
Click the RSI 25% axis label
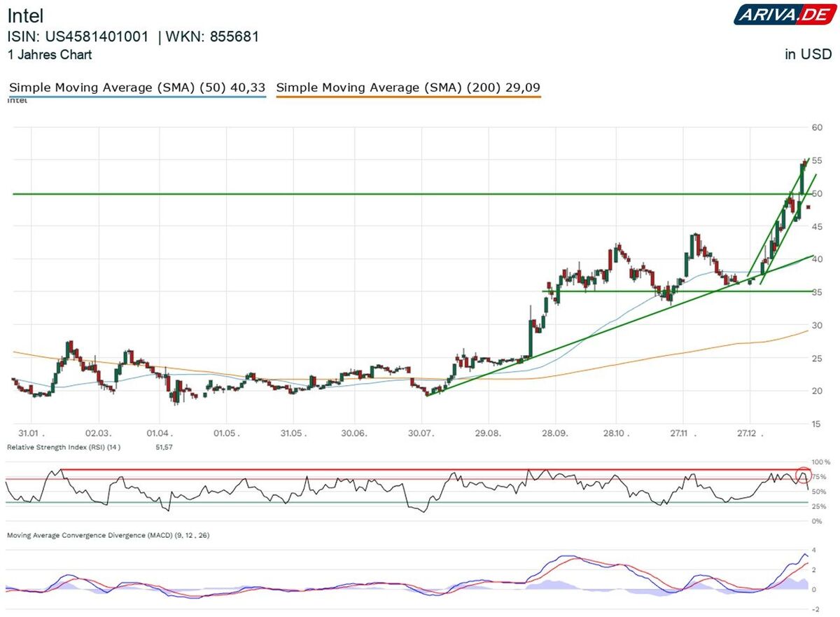coord(818,506)
